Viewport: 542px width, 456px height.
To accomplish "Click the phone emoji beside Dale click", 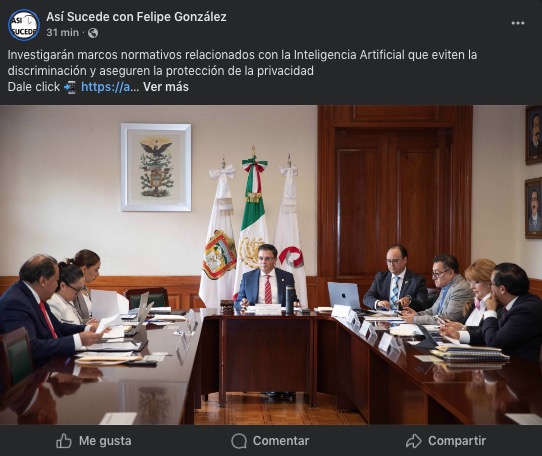I will point(70,87).
